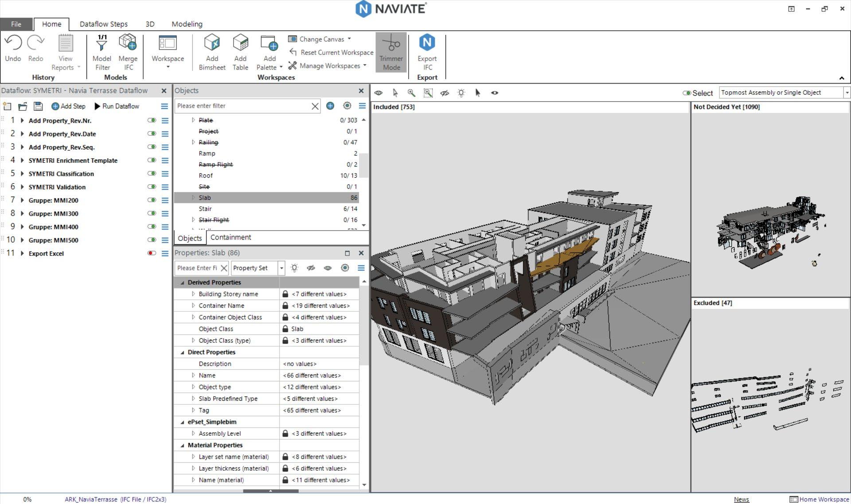Click Reset Current Workspace
This screenshot has height=504, width=851.
[331, 52]
